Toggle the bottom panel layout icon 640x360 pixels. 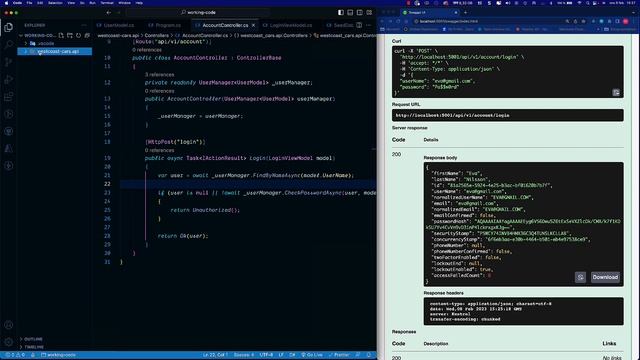pyautogui.click(x=350, y=13)
